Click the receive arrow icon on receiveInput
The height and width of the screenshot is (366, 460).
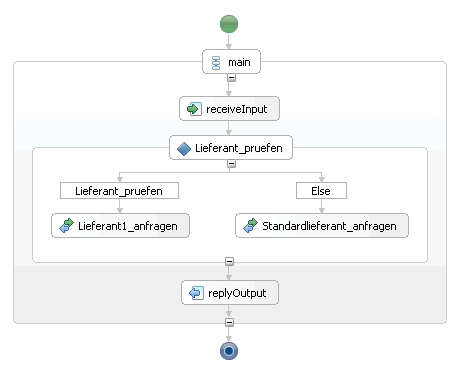tap(194, 109)
